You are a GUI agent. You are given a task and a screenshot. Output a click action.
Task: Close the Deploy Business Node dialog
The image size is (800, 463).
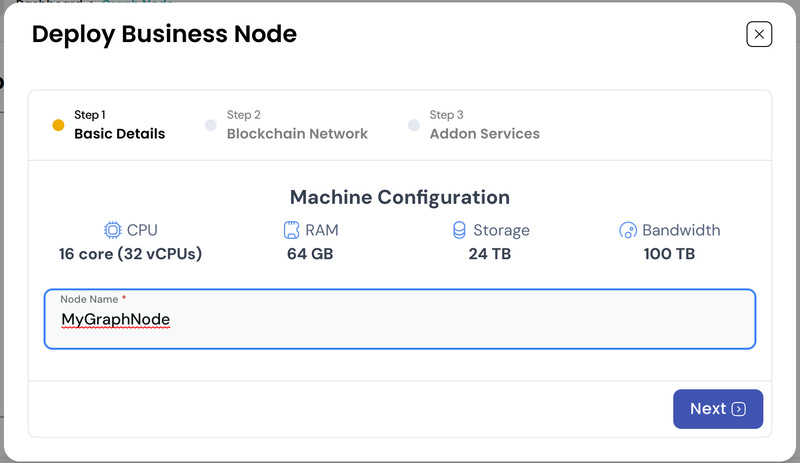[759, 34]
